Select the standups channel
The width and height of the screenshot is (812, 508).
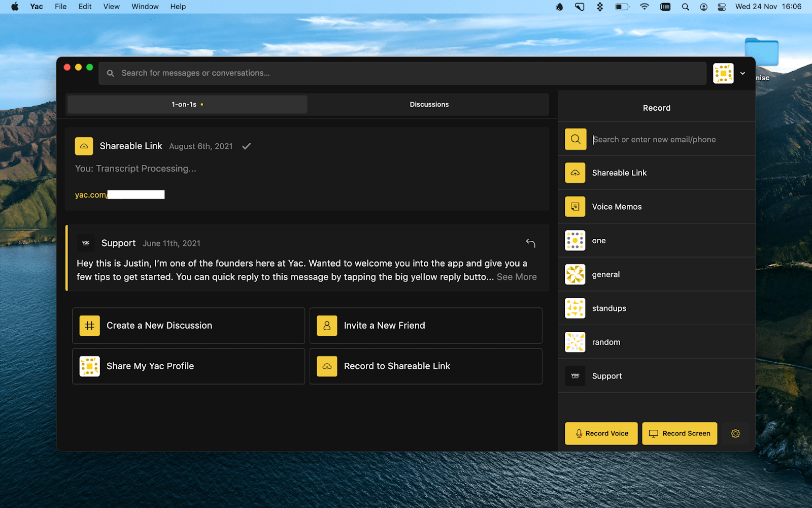pyautogui.click(x=657, y=308)
